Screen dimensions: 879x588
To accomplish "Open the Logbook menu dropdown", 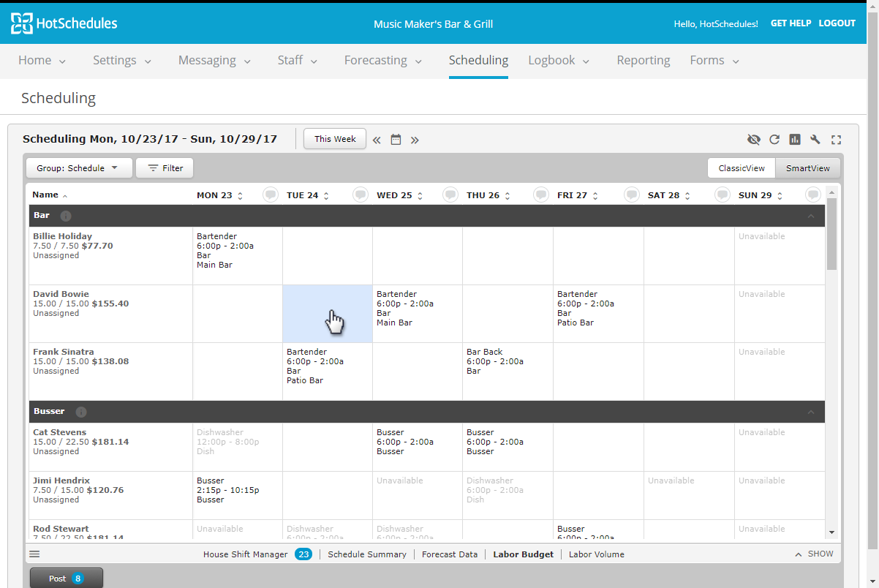I will tap(559, 61).
